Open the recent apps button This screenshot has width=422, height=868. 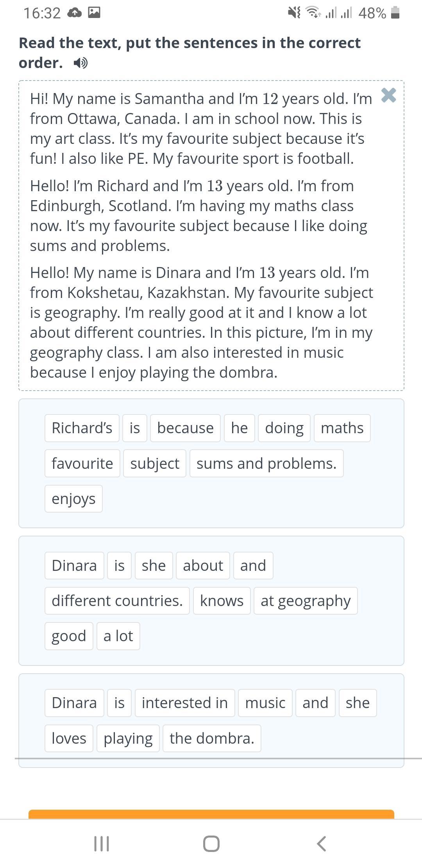click(x=102, y=844)
